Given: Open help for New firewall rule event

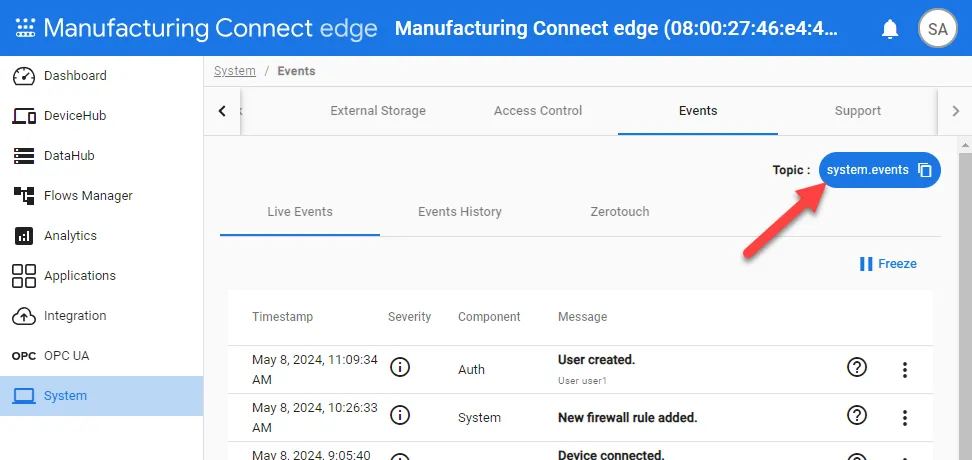Looking at the screenshot, I should 857,415.
